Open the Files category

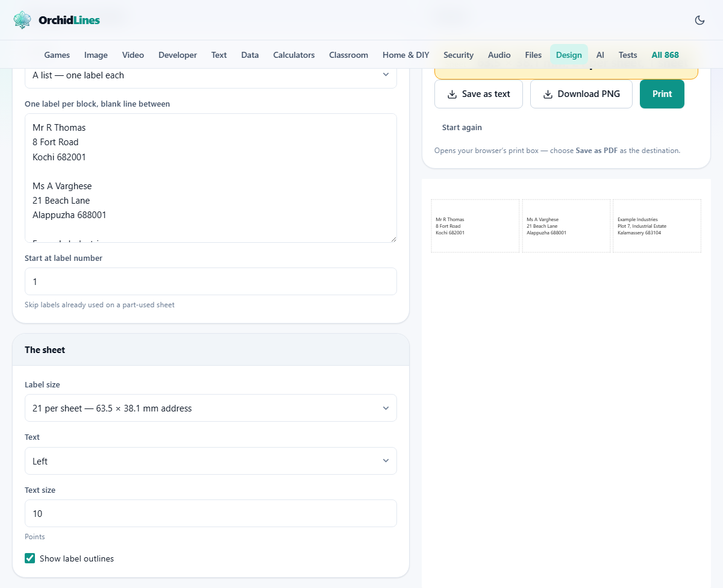(x=533, y=55)
